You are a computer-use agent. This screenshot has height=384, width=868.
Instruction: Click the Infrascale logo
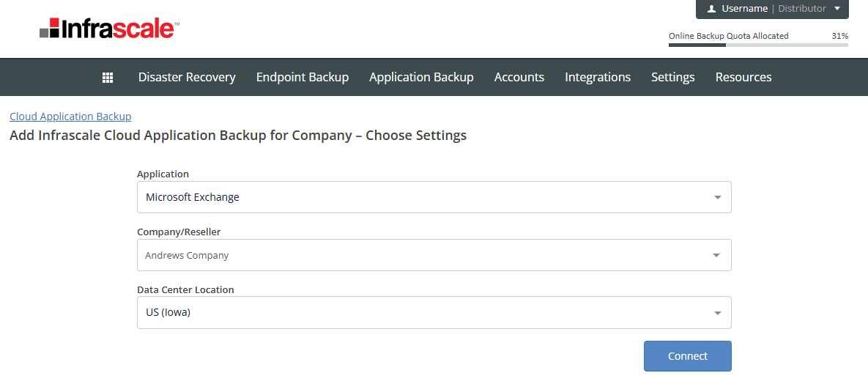[x=109, y=29]
